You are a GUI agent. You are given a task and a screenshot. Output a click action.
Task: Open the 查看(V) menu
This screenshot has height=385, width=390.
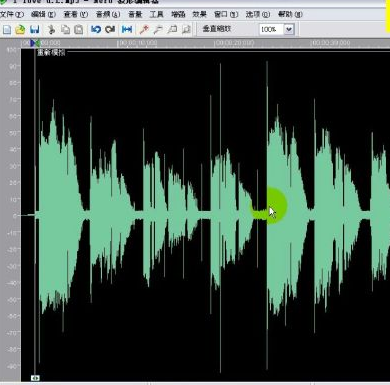(x=76, y=14)
